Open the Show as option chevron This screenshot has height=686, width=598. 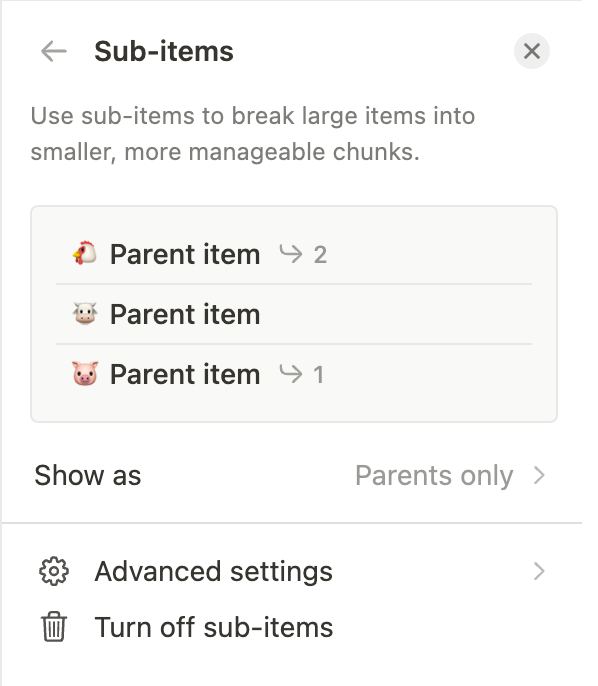[x=539, y=476]
